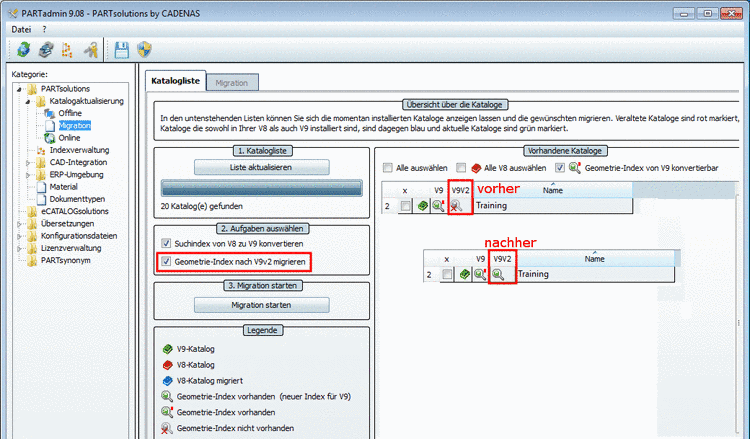Click the red V8 catalog icon beside Alle V8 auswählen
Image resolution: width=750 pixels, height=439 pixels.
[476, 168]
